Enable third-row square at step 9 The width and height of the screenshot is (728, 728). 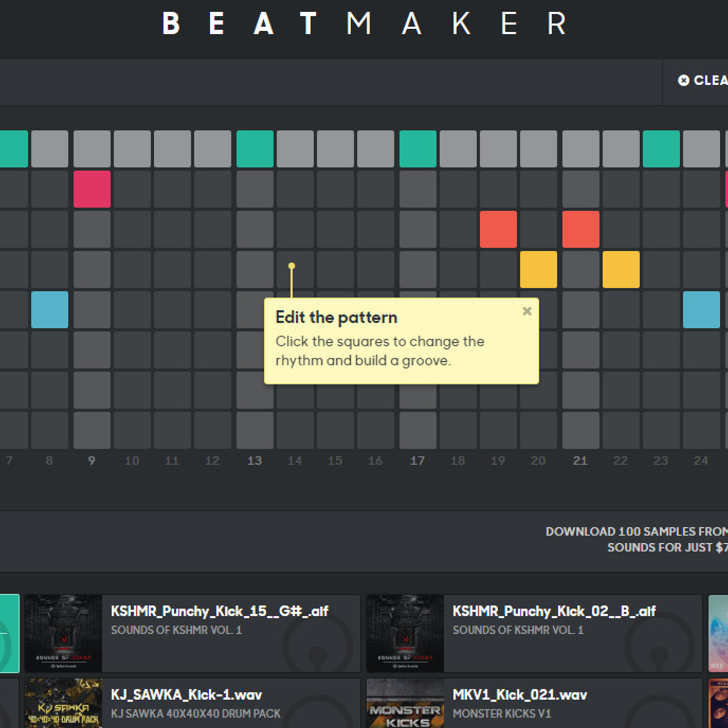click(x=92, y=229)
